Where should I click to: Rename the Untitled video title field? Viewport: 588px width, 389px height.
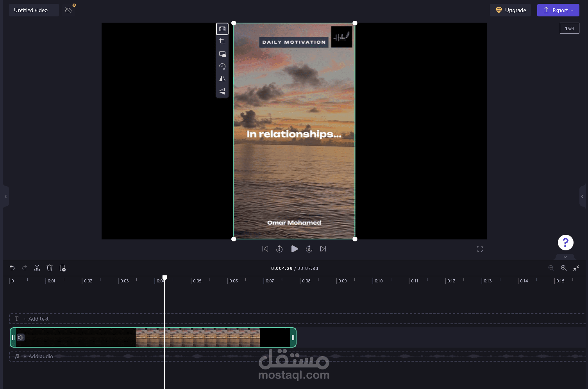[34, 10]
